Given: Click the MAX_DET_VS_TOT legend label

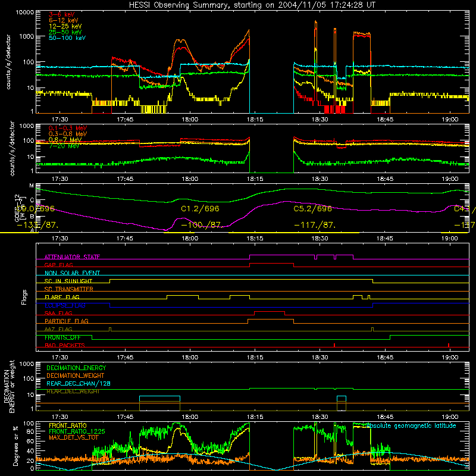Looking at the screenshot, I should pos(74,437).
